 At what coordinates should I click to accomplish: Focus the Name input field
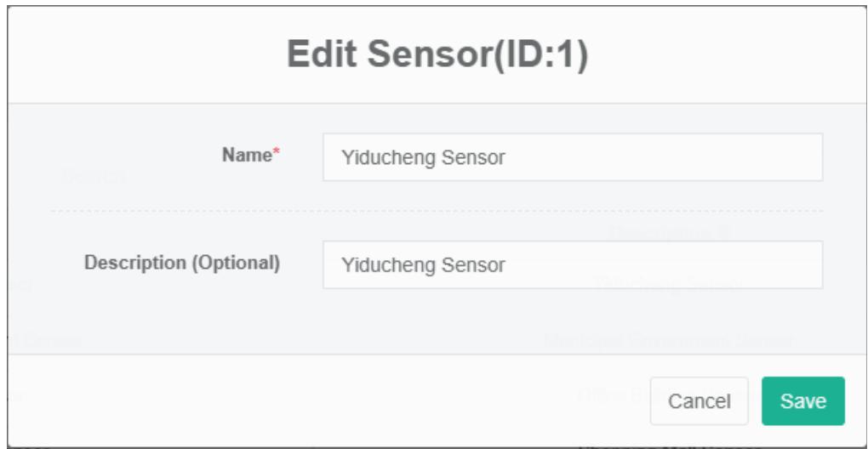click(x=572, y=157)
